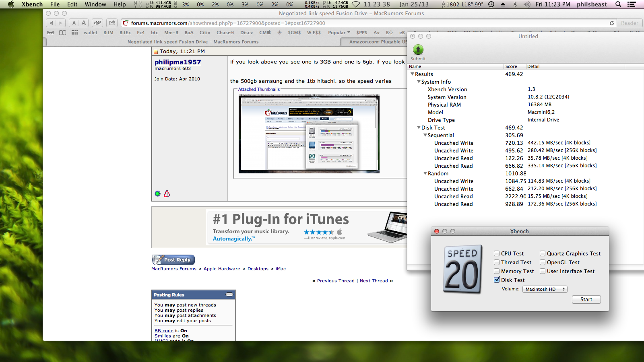Open the Desktops breadcrumb link

click(x=258, y=269)
